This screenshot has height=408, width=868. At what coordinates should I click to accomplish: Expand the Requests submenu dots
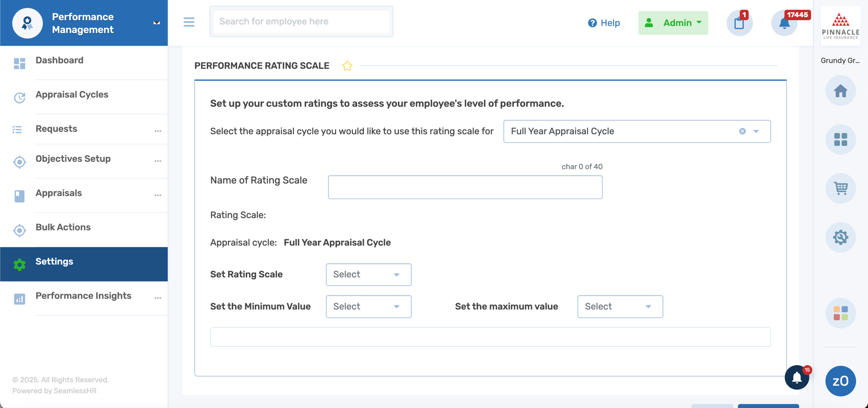(x=158, y=131)
